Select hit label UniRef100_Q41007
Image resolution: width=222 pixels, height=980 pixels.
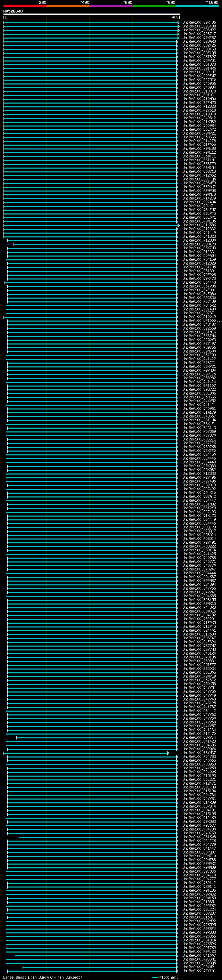point(199,955)
